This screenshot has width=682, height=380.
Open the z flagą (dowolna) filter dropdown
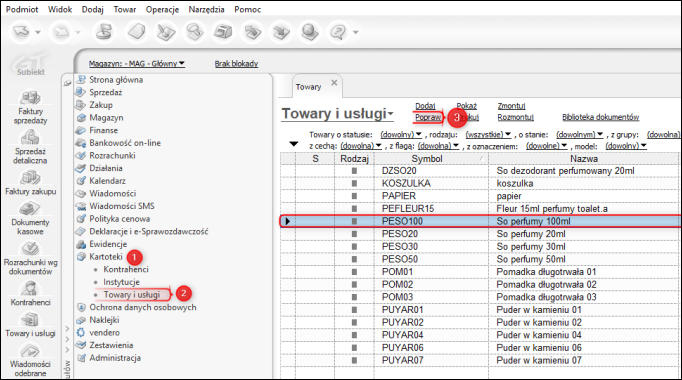438,146
